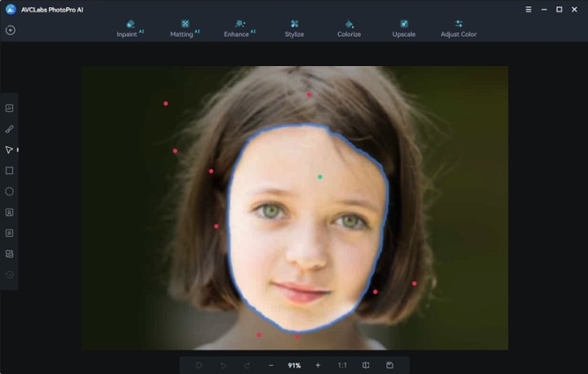Click the green positive point on forehead
The height and width of the screenshot is (374, 588).
[320, 176]
